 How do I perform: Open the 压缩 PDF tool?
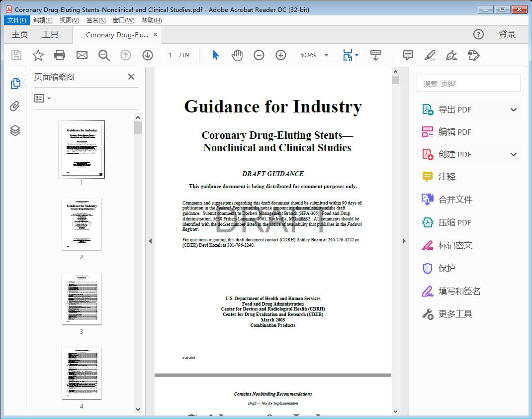pyautogui.click(x=446, y=222)
